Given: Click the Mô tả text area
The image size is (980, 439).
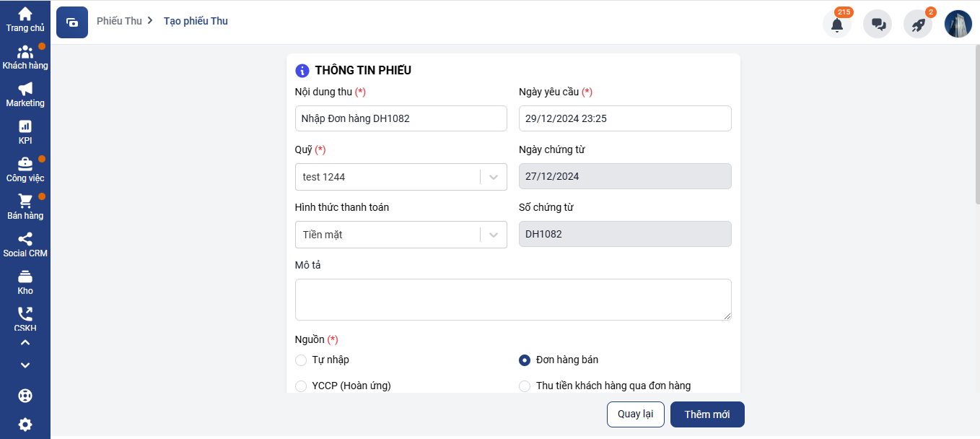Looking at the screenshot, I should pos(513,300).
